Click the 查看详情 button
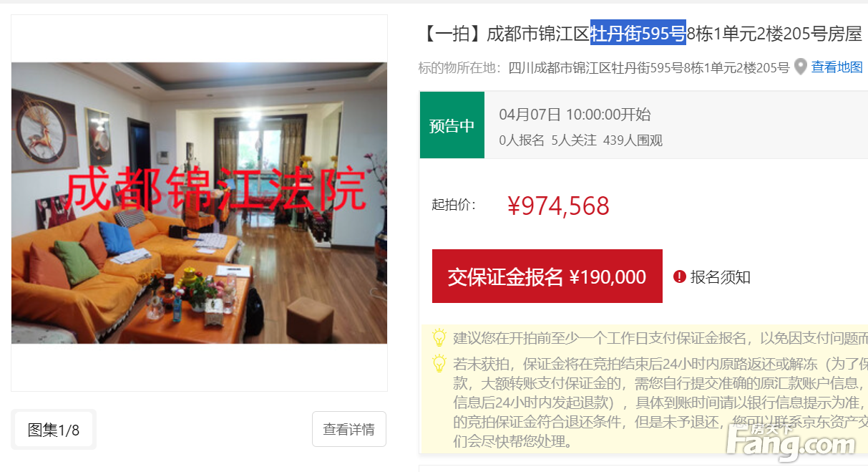This screenshot has height=472, width=868. click(349, 429)
